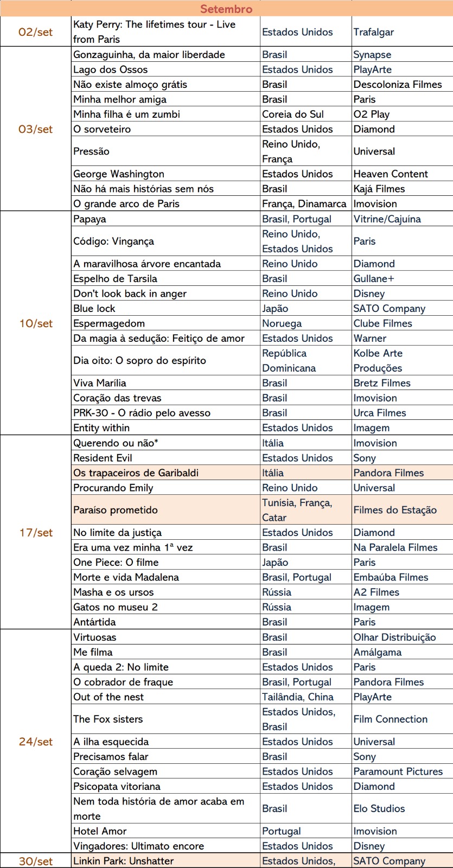Image resolution: width=453 pixels, height=868 pixels.
Task: Click the highlighted Paraíso prometido cell
Action: [165, 510]
